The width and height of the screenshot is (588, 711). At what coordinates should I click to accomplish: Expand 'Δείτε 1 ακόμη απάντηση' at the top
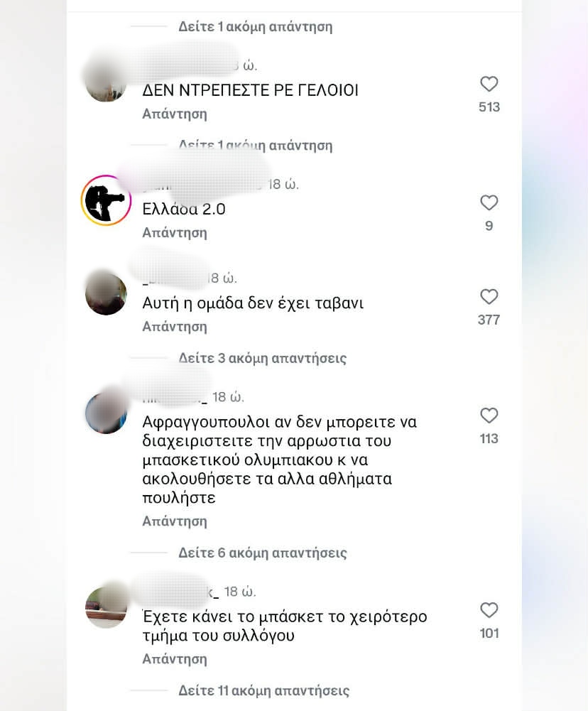point(255,27)
